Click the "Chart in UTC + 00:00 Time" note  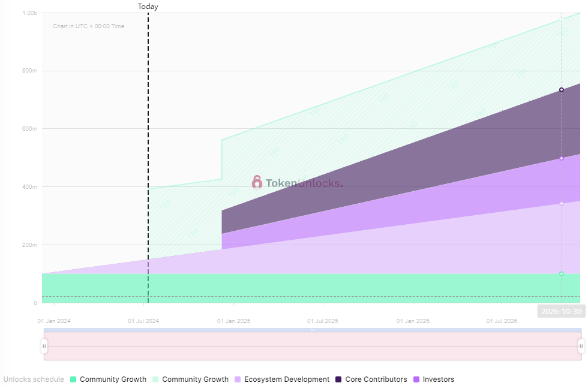[89, 26]
